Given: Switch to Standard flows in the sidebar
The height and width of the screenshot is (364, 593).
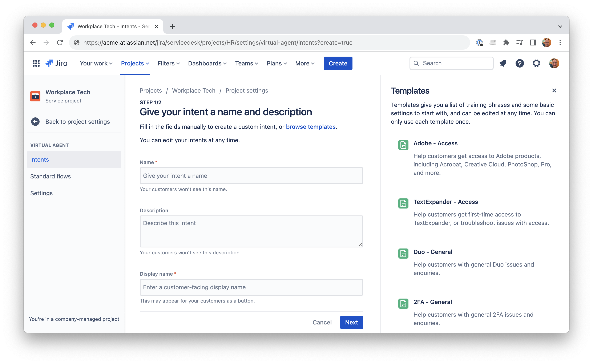Looking at the screenshot, I should click(50, 176).
